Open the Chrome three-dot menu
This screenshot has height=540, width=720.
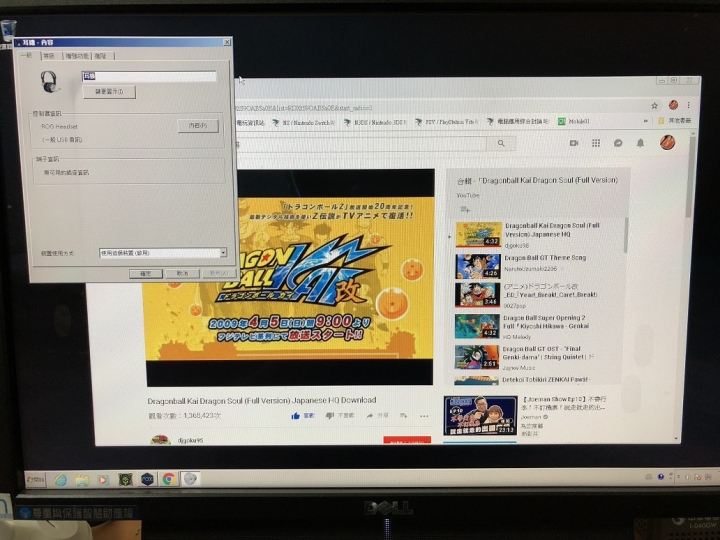tap(689, 105)
